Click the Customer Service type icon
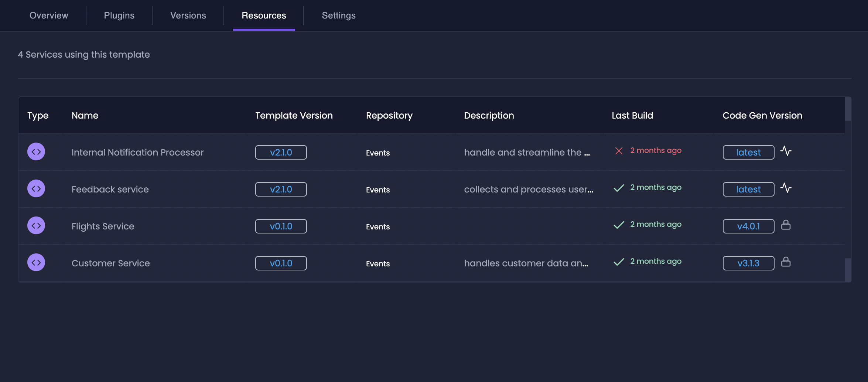 tap(36, 263)
